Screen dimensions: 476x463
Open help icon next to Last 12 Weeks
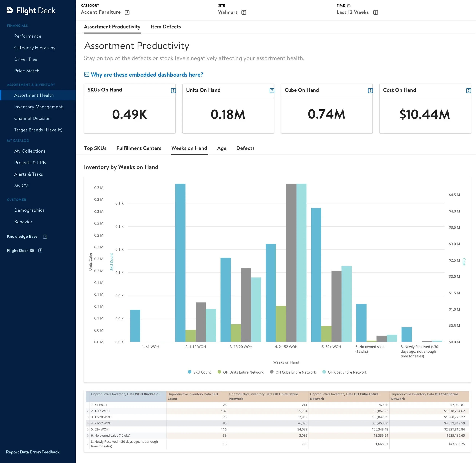point(375,12)
